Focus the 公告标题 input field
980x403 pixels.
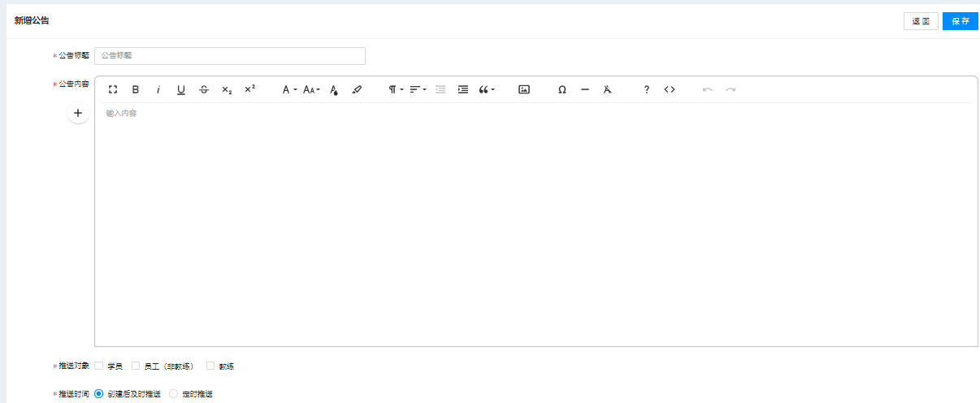click(x=230, y=56)
